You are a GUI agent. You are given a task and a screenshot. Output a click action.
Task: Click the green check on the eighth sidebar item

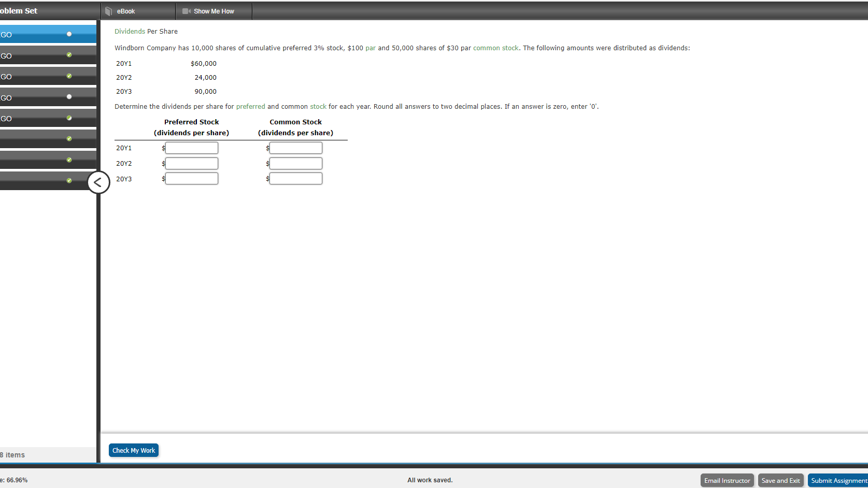coord(69,159)
